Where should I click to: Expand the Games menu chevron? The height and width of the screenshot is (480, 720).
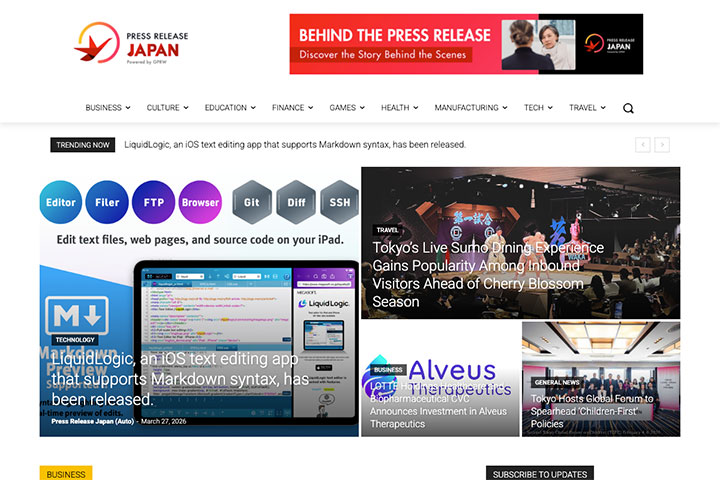click(x=362, y=107)
